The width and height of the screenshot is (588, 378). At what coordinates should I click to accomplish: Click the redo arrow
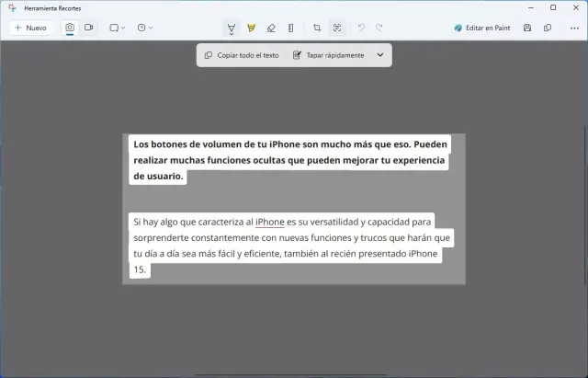[379, 28]
